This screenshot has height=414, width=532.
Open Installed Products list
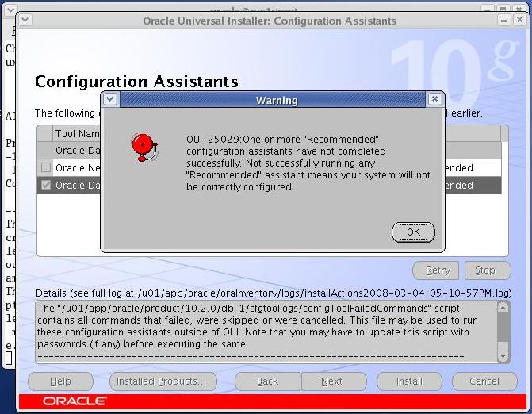click(163, 381)
